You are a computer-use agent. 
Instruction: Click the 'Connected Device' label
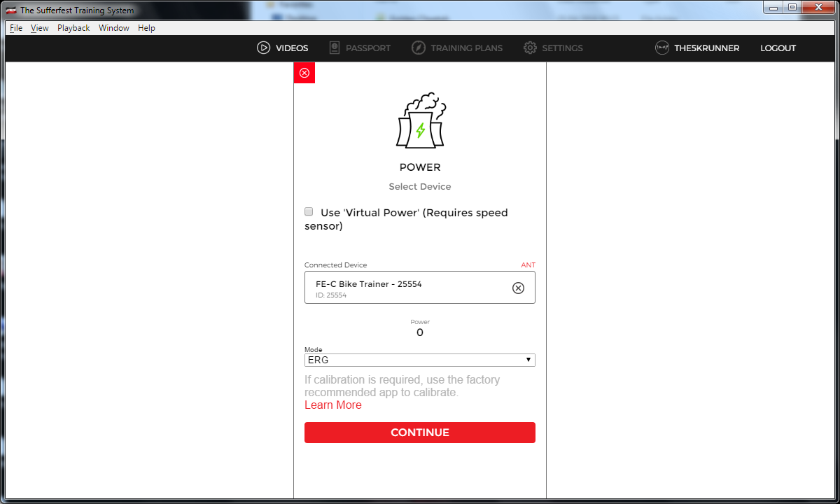335,265
